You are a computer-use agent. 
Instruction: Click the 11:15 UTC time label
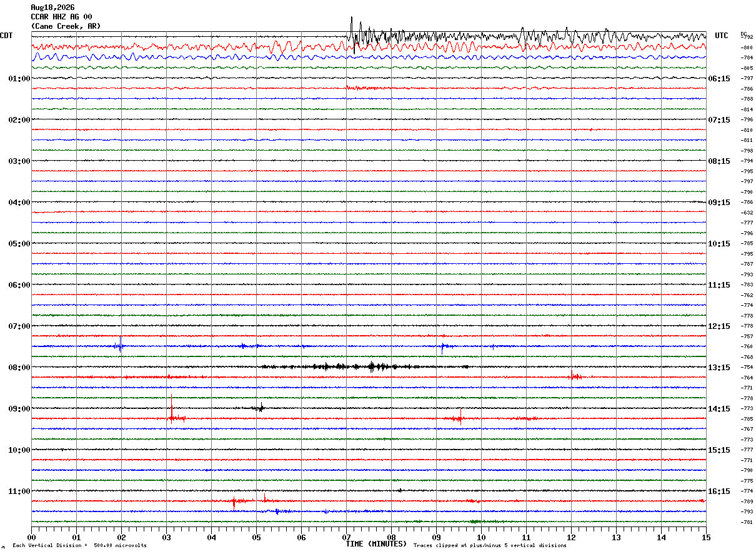719,285
